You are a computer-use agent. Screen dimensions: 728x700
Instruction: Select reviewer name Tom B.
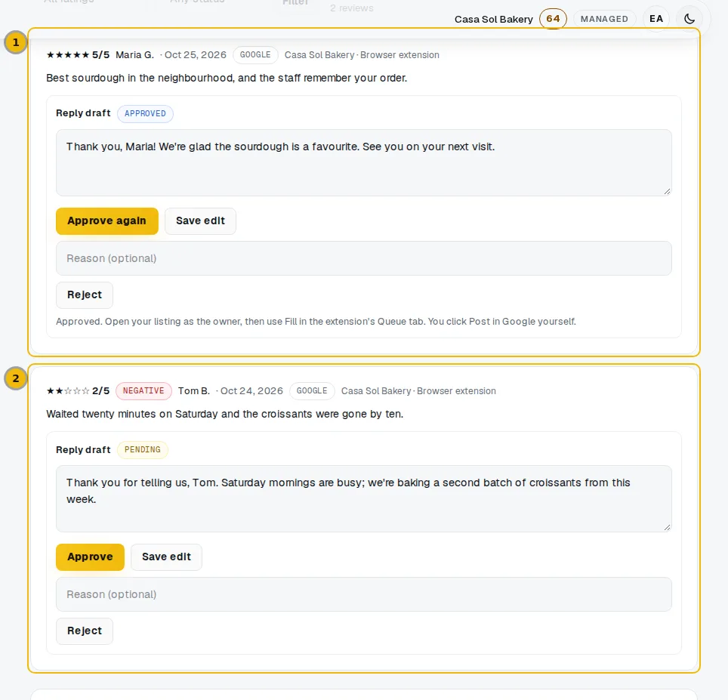(x=194, y=391)
